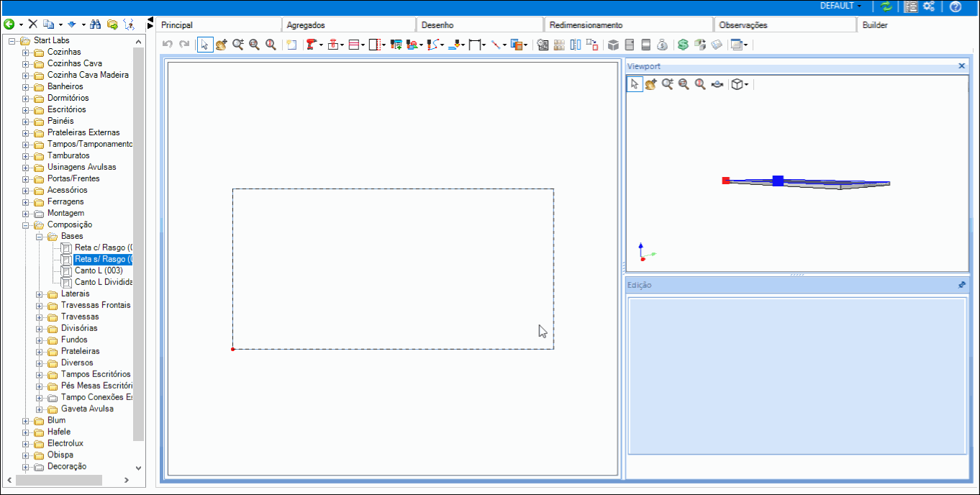Click the black X delete icon
Screen dimensions: 980x495
(x=32, y=24)
